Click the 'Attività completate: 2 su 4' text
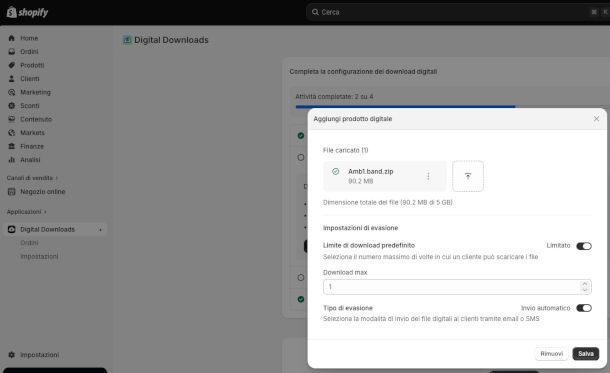The image size is (610, 373). pyautogui.click(x=334, y=96)
